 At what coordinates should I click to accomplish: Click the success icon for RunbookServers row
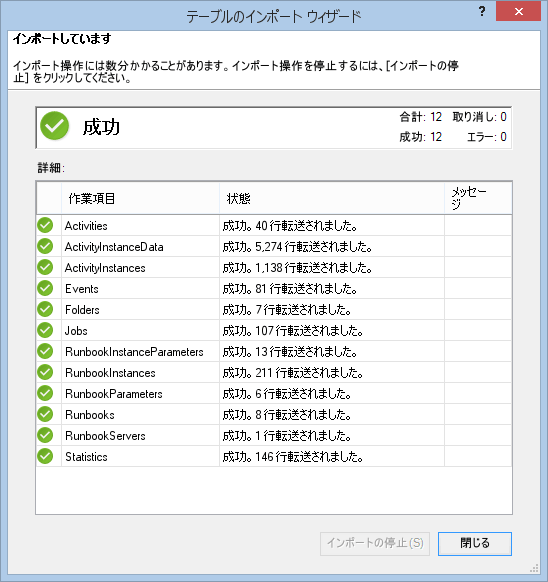pyautogui.click(x=45, y=435)
